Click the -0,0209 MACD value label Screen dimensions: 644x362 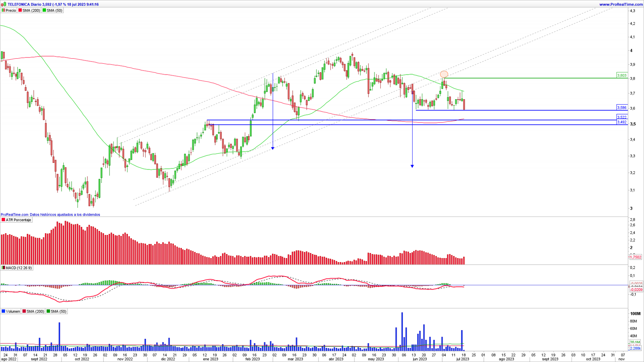(x=636, y=290)
